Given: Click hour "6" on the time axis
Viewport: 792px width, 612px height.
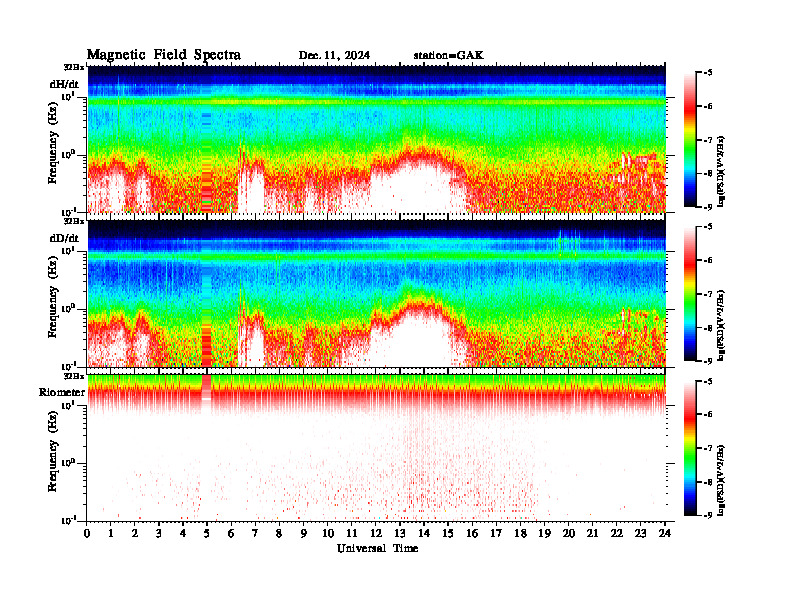Looking at the screenshot, I should (231, 533).
